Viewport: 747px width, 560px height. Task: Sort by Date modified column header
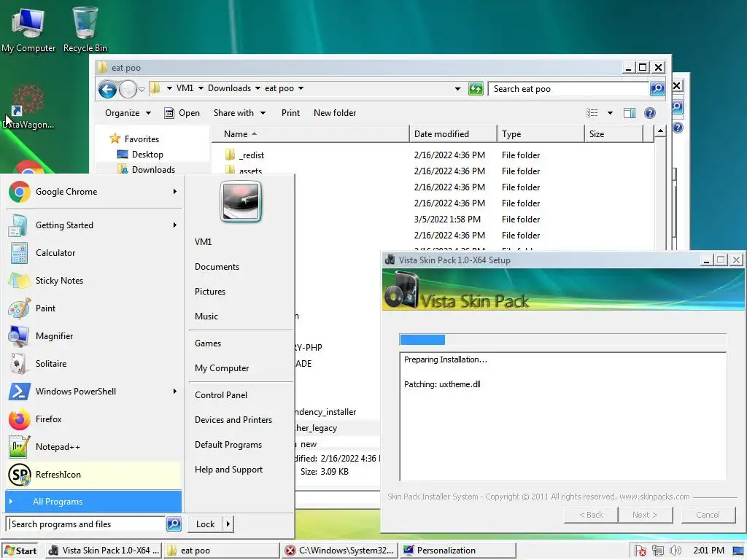tap(452, 134)
